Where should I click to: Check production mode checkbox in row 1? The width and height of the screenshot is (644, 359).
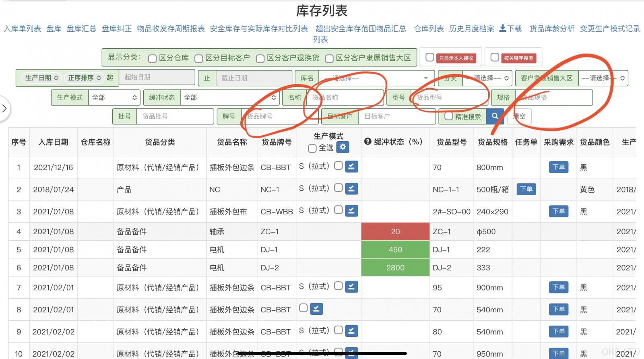pyautogui.click(x=339, y=165)
